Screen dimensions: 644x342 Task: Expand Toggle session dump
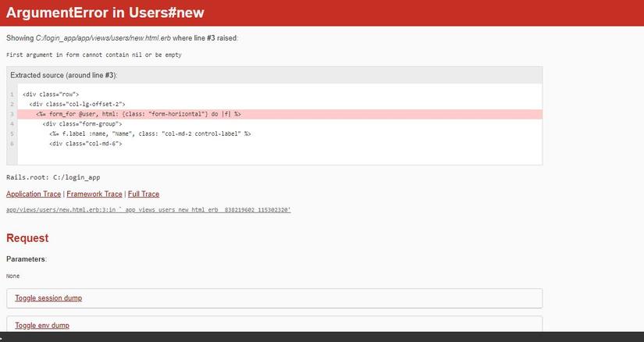48,298
